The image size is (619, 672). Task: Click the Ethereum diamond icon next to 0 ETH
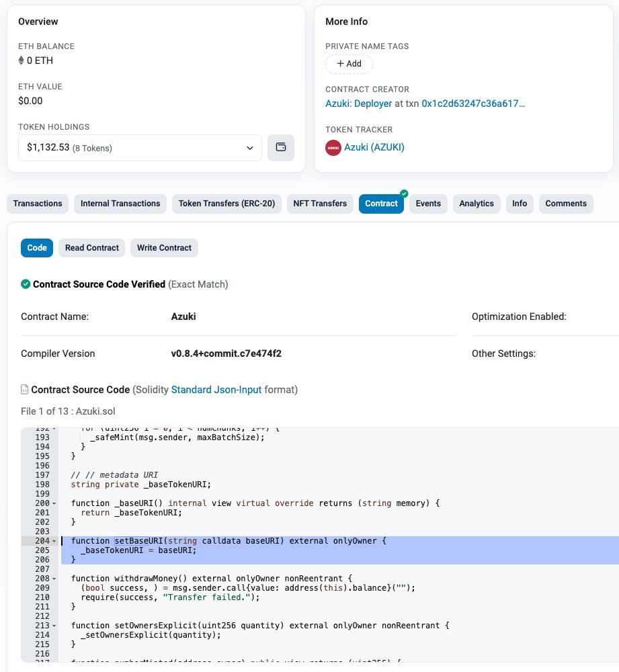point(21,60)
